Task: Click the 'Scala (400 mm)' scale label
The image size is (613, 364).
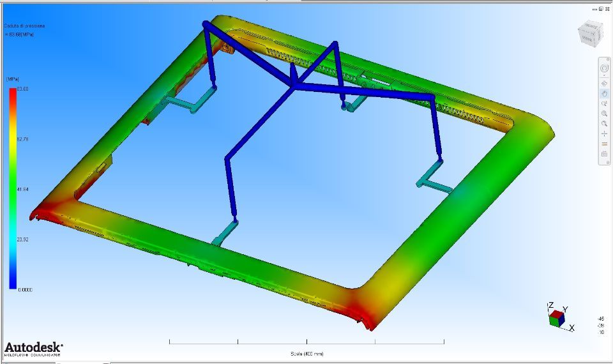Action: [307, 354]
